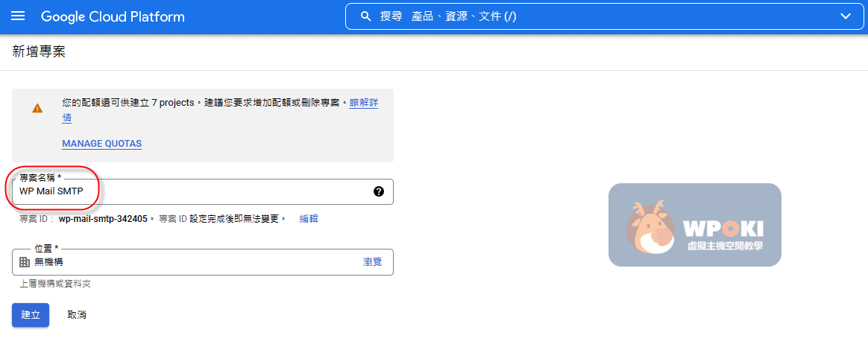Click the magnifier search icon
The width and height of the screenshot is (868, 353).
365,16
